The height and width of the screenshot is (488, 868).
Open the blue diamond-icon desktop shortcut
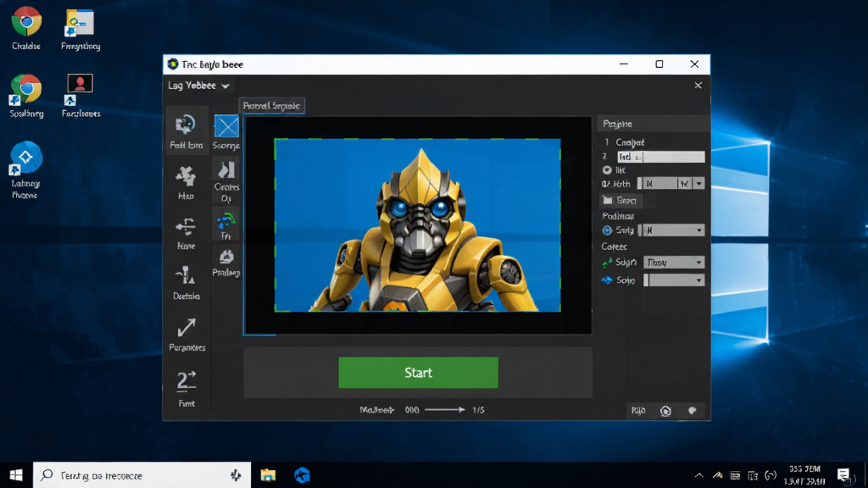[25, 158]
